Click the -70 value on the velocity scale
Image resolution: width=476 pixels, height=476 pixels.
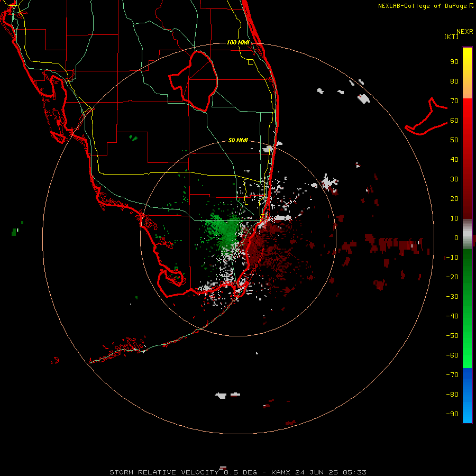coord(452,375)
